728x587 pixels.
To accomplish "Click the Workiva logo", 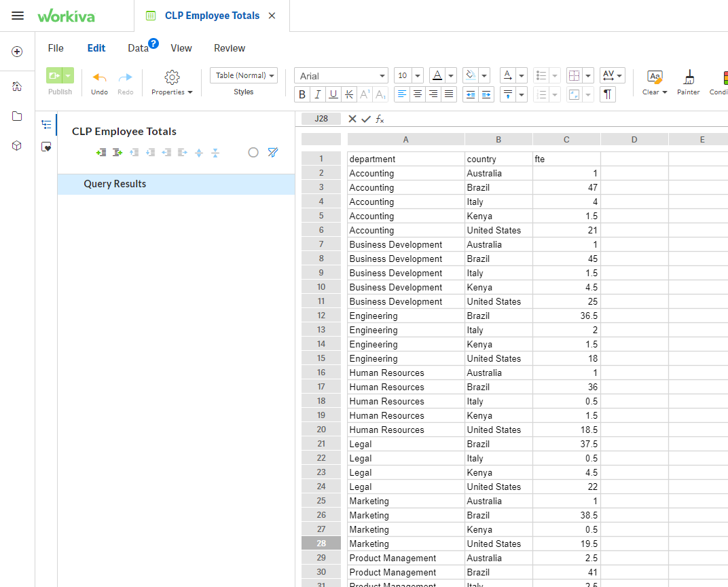I will coord(66,16).
